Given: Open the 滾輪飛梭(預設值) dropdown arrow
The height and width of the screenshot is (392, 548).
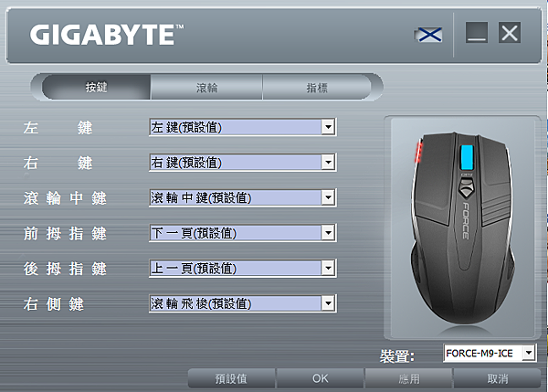Looking at the screenshot, I should 328,303.
